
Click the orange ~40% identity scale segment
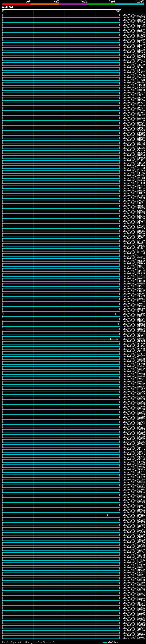[x=45, y=4]
